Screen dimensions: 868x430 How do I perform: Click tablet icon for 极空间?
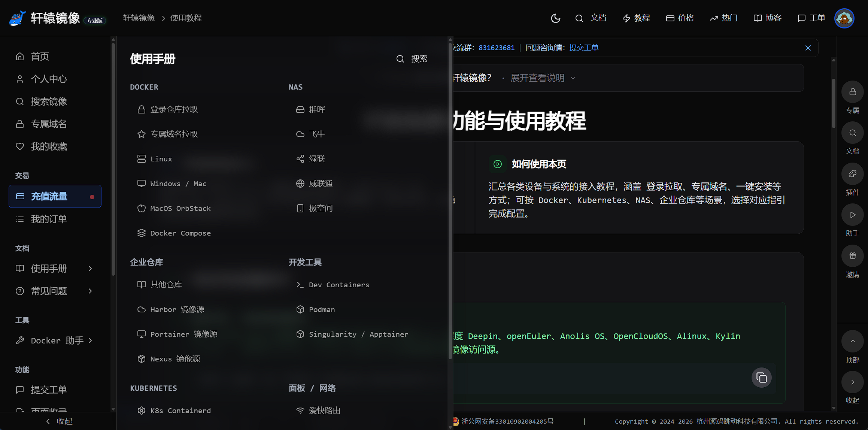(x=300, y=208)
